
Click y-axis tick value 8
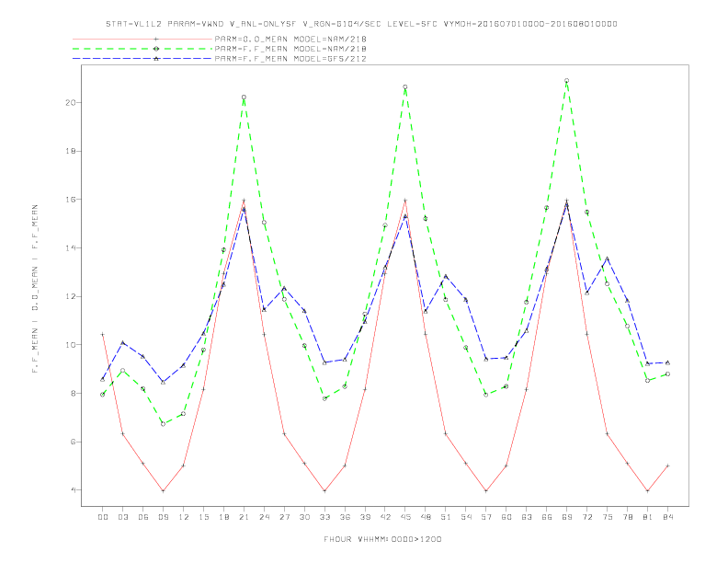coord(74,393)
